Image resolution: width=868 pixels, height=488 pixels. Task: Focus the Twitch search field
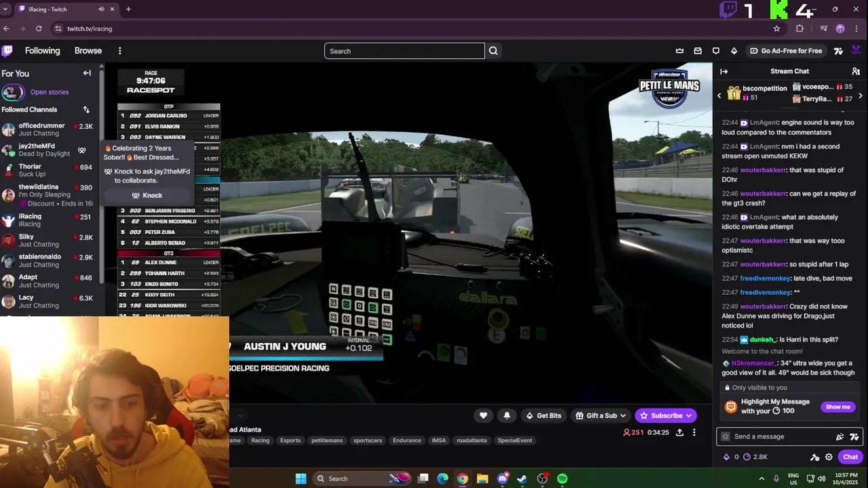click(x=404, y=51)
